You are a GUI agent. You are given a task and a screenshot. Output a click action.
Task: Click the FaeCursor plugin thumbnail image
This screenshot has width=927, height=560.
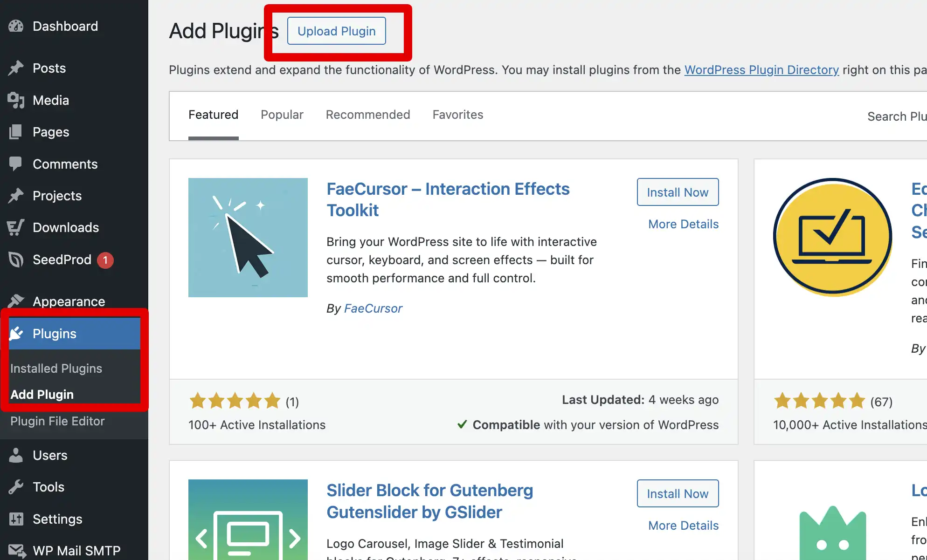pyautogui.click(x=248, y=238)
